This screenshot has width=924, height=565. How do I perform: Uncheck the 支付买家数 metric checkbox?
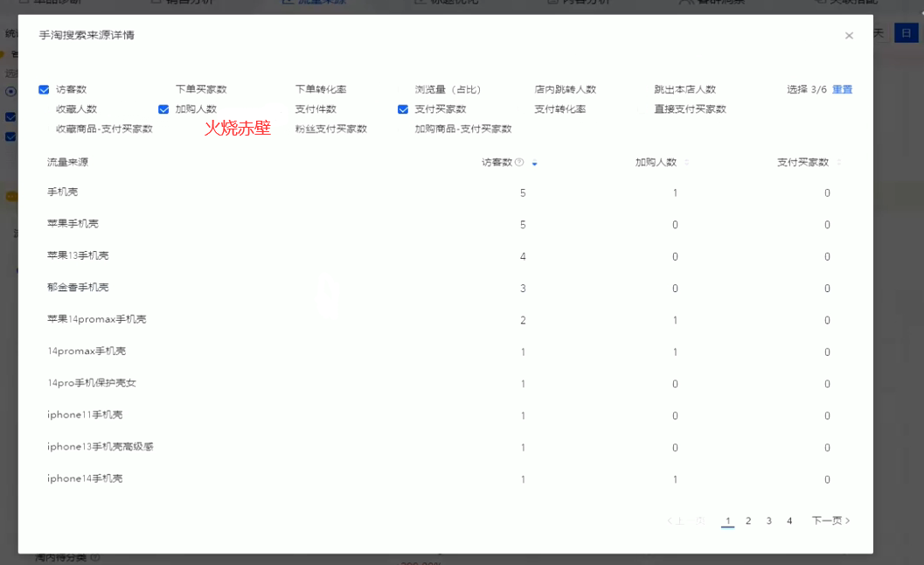pos(403,109)
